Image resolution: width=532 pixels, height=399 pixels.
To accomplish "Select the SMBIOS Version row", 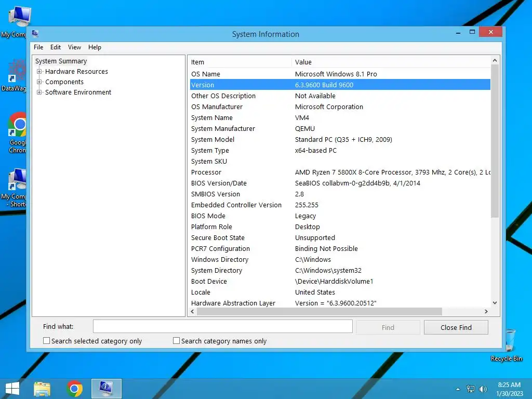I will pos(340,194).
